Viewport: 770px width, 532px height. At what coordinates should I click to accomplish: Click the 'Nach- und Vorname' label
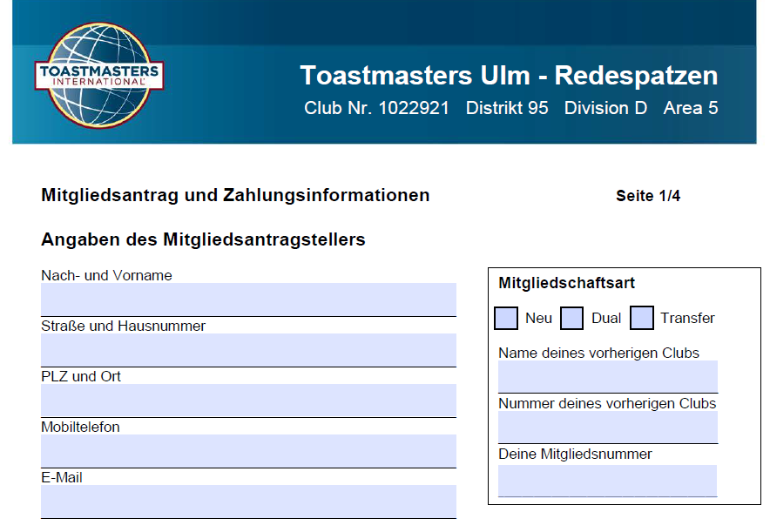tap(106, 275)
